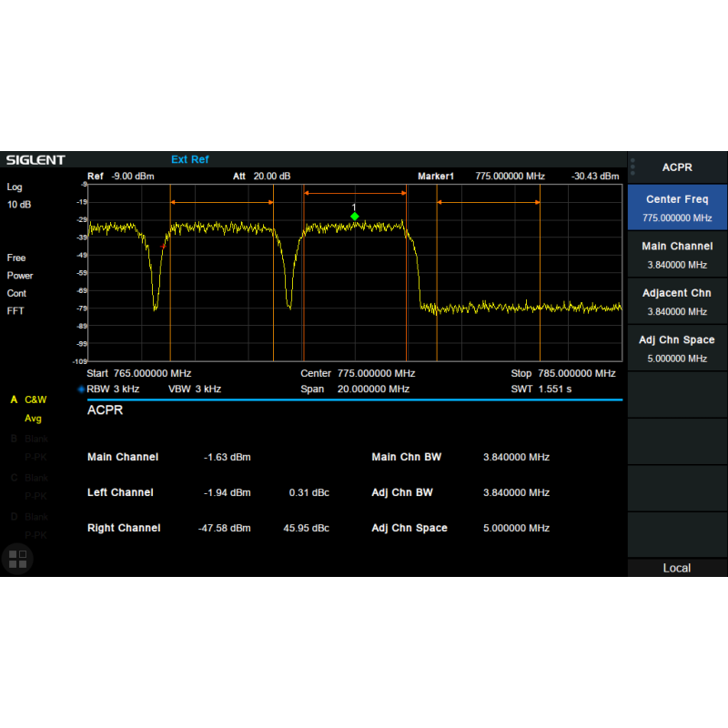Image resolution: width=728 pixels, height=728 pixels.
Task: Select the Center Freq softkey
Action: [677, 207]
